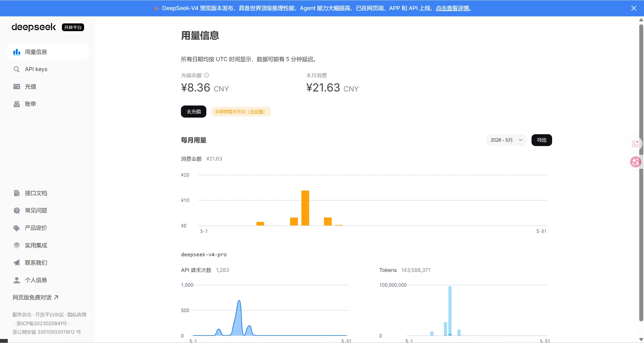Open 接口文档 in sidebar

[x=47, y=193]
